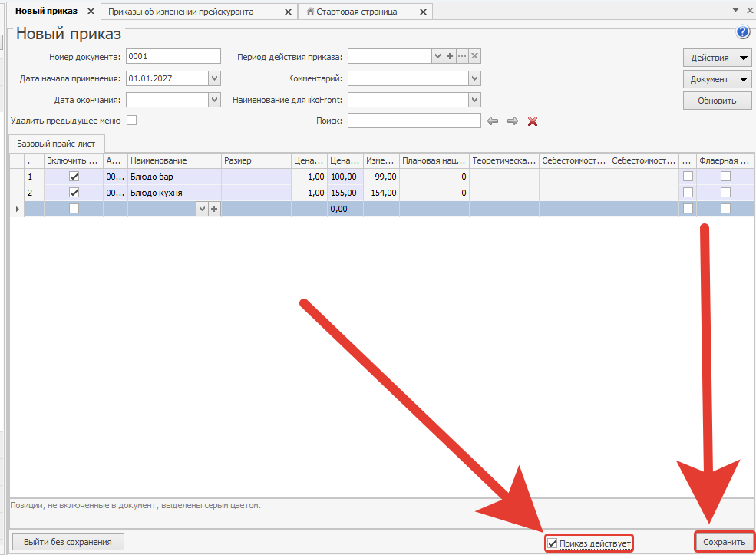Switch to 'Приказы об изменении прейскуранта' tab

(181, 12)
